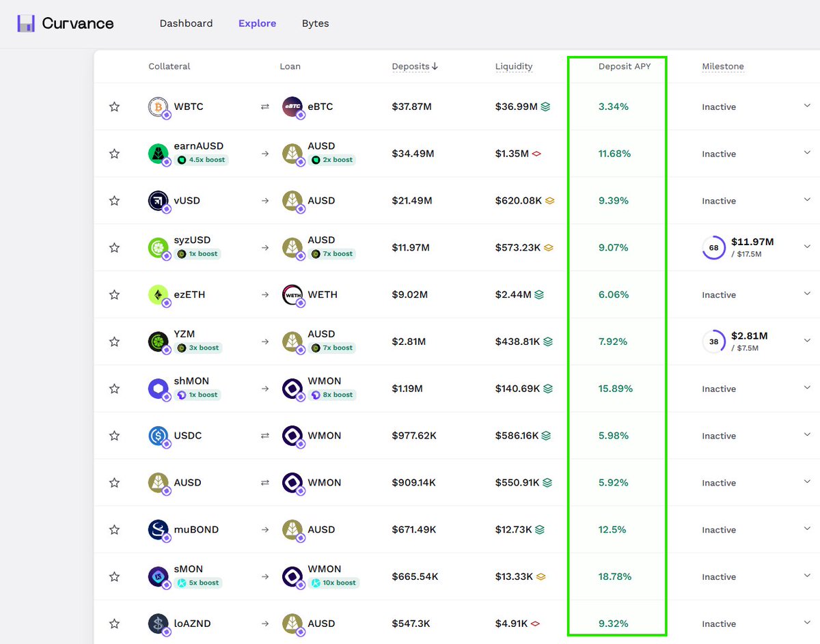Click the sMON token icon
This screenshot has width=820, height=644.
pyautogui.click(x=159, y=577)
